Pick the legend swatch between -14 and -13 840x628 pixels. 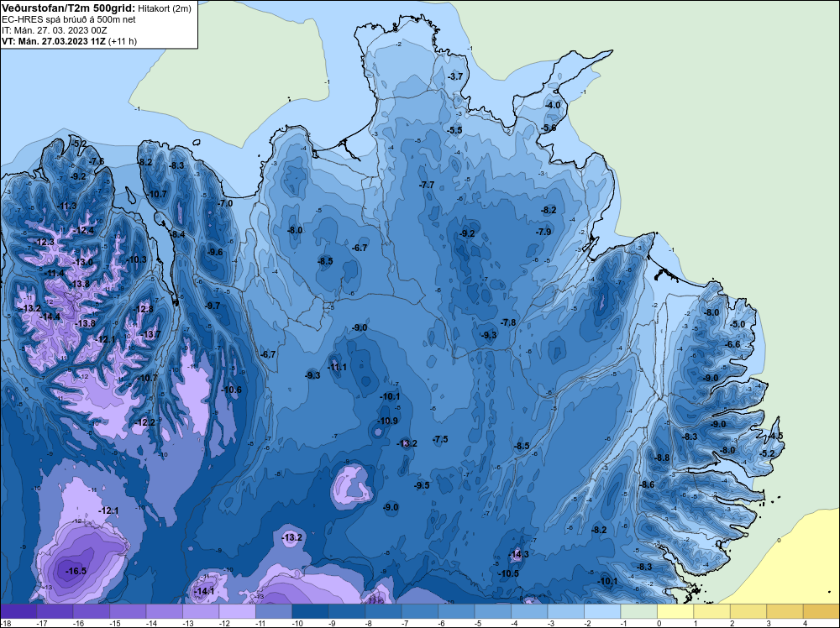coord(165,611)
